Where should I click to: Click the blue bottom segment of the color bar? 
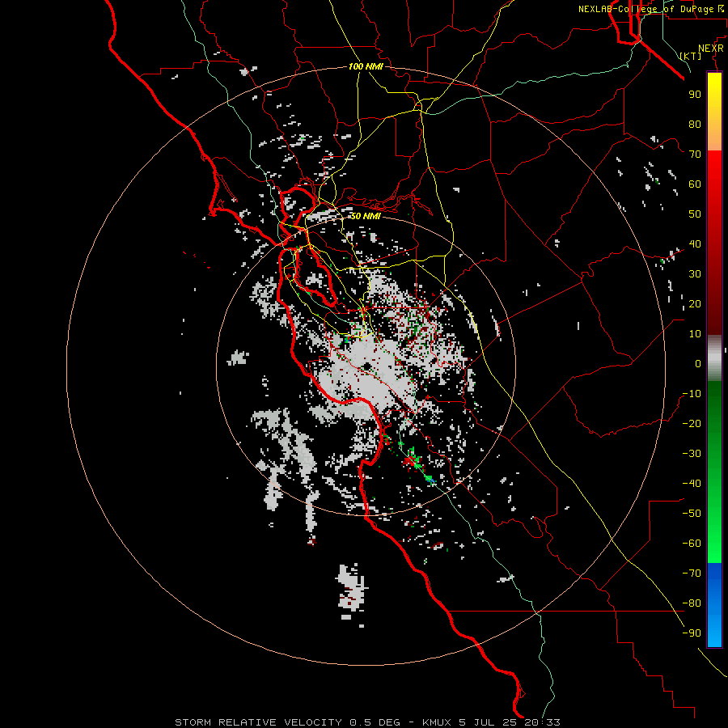714,604
